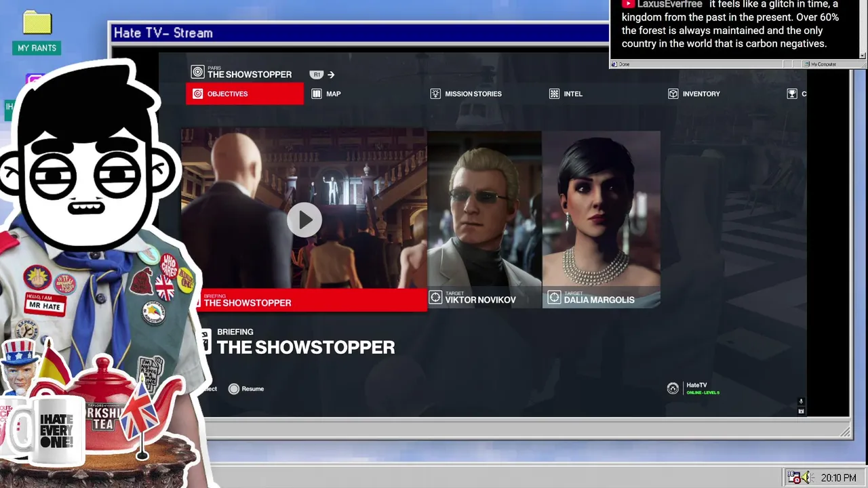Click the recording indicator icon below the microphone

[x=801, y=411]
